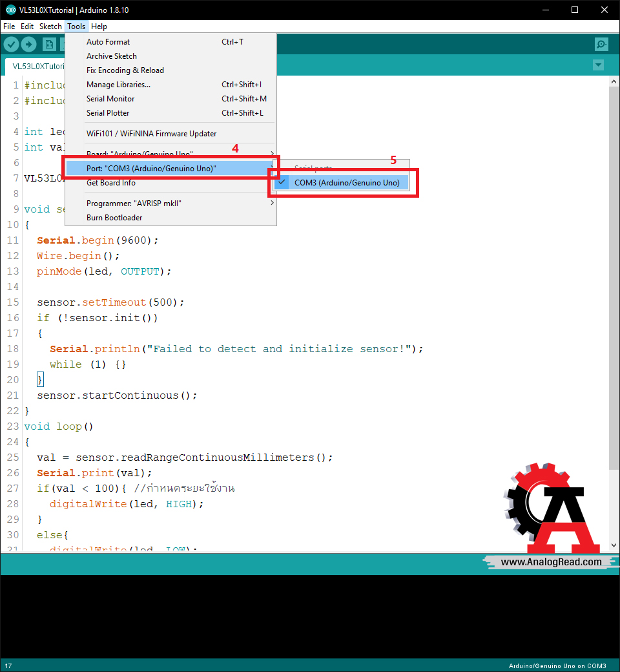Click the "if (!sensor.init())" line
This screenshot has height=672, width=620.
pos(98,318)
